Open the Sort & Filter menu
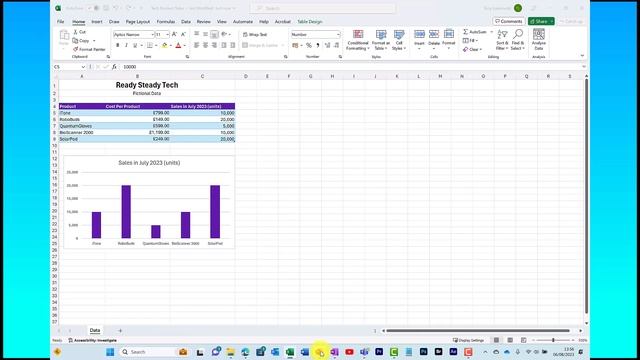 tap(502, 40)
